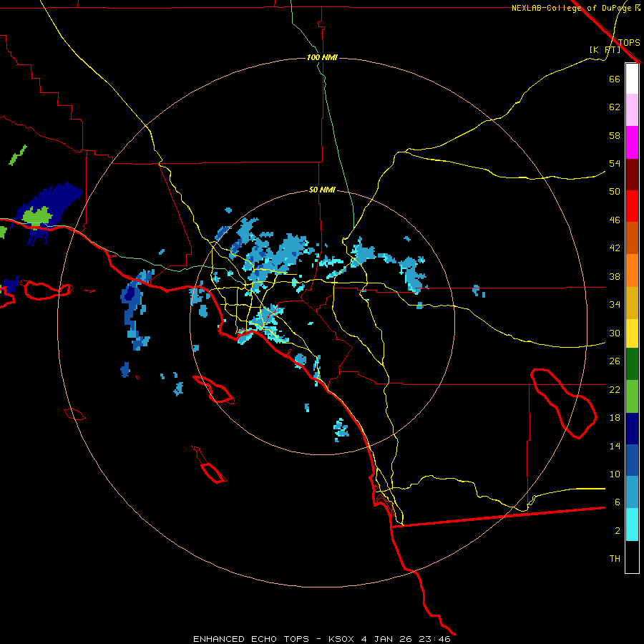This screenshot has width=644, height=644.
Task: Click the "14" scale value
Action: pyautogui.click(x=615, y=446)
